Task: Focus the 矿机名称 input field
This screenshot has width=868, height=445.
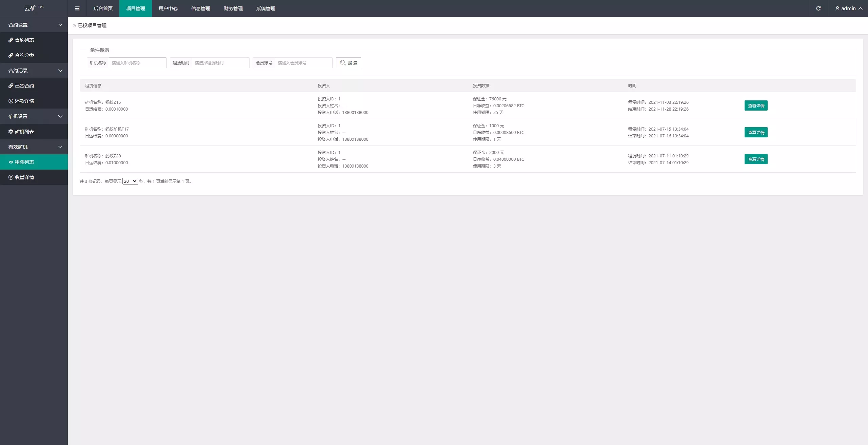Action: point(137,63)
